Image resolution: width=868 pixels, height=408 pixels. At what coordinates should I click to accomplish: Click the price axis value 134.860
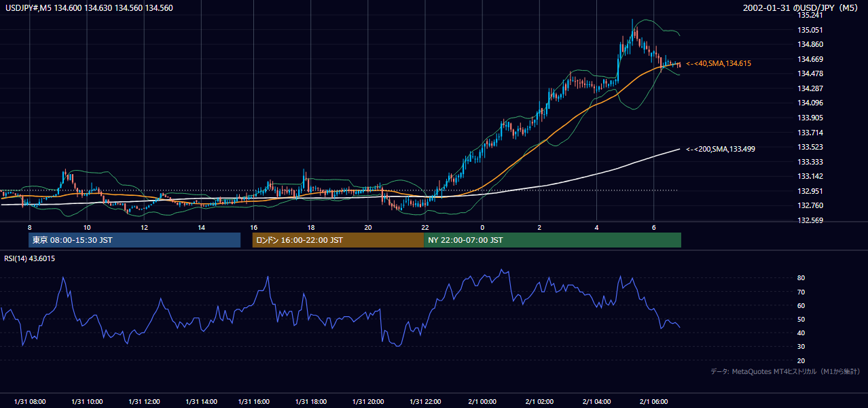pyautogui.click(x=810, y=45)
